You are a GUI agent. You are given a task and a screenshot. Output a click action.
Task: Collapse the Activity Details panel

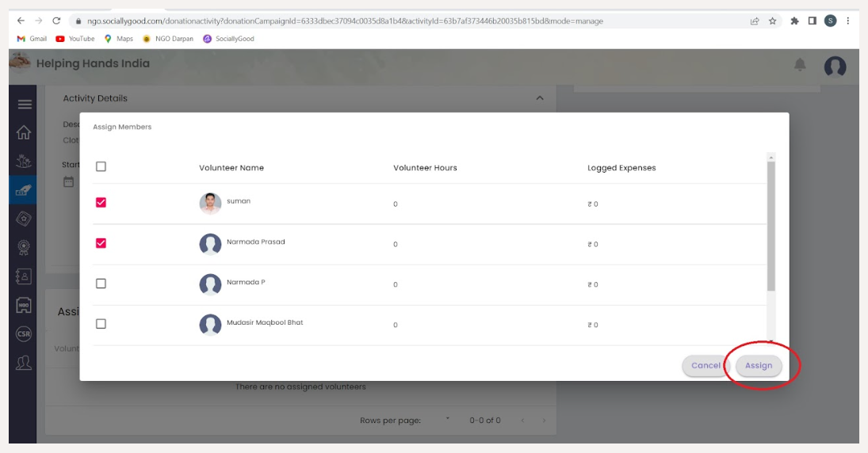(x=540, y=98)
